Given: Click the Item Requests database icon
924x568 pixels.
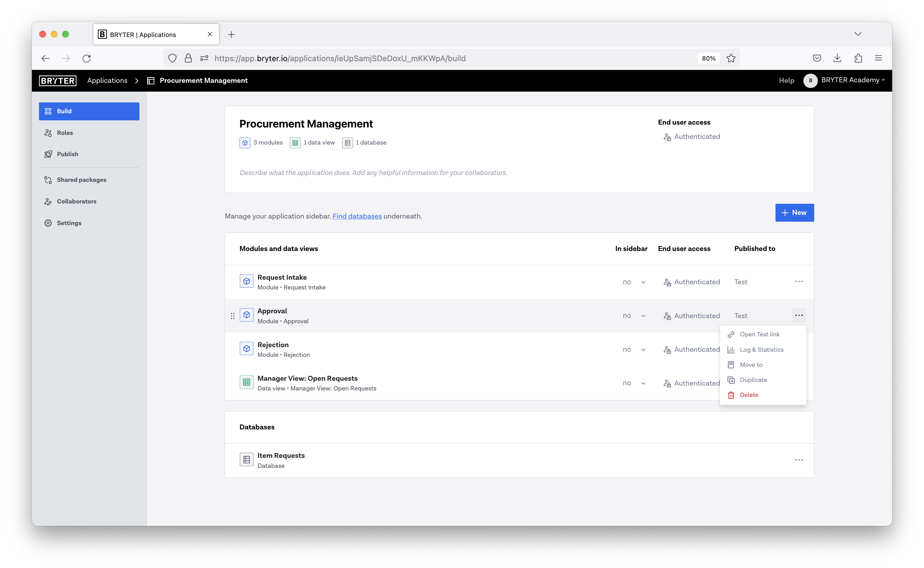Looking at the screenshot, I should tap(246, 459).
